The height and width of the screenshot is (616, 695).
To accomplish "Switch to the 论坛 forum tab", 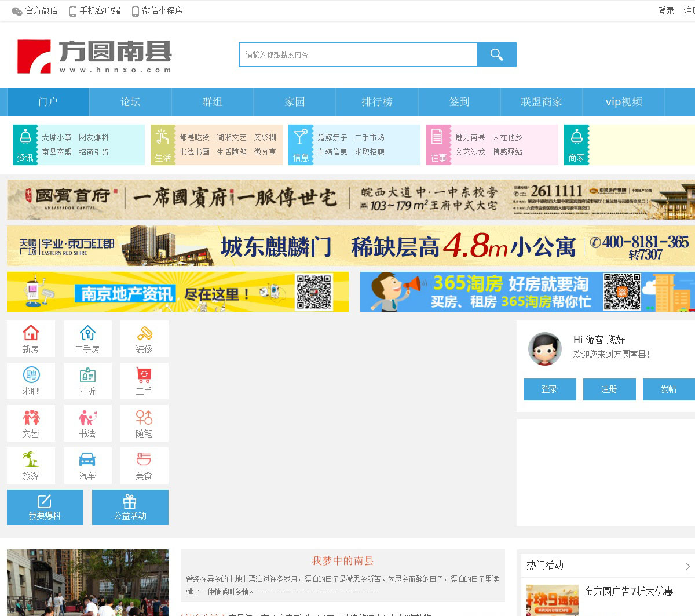I will [x=130, y=102].
